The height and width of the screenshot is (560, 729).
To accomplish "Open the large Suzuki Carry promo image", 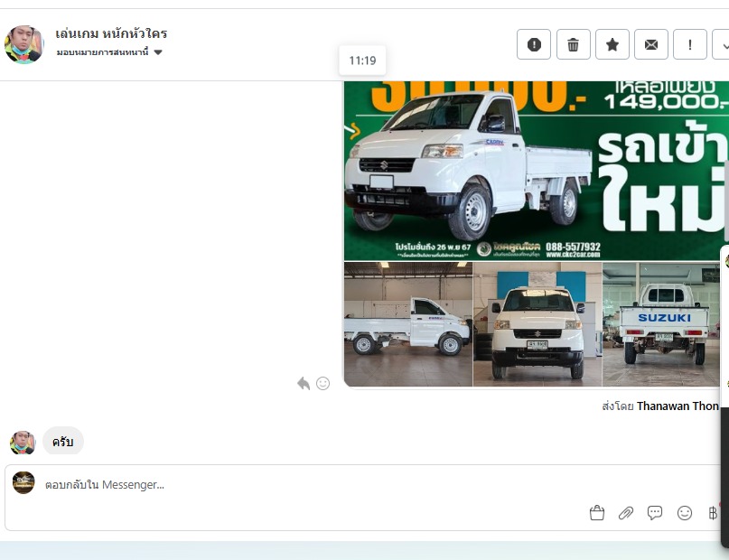I will pos(537,171).
